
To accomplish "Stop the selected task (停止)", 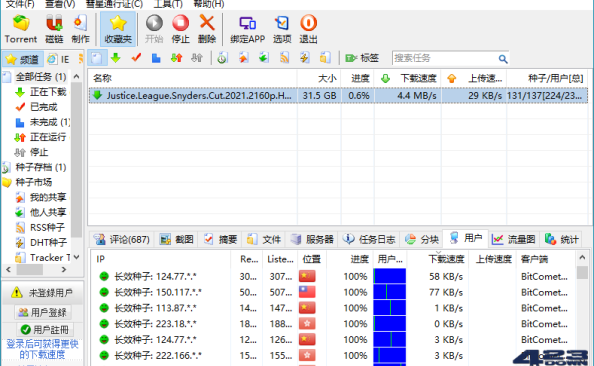I will pyautogui.click(x=180, y=29).
